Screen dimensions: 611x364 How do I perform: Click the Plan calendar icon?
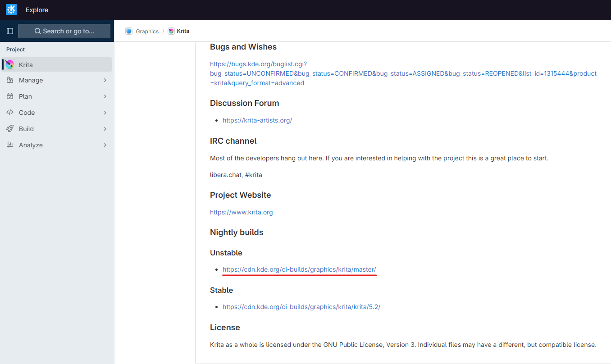coord(10,96)
